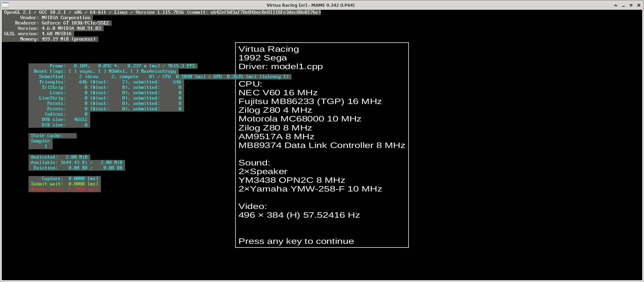Click 'Driver: model1.cpp' text

coord(280,66)
